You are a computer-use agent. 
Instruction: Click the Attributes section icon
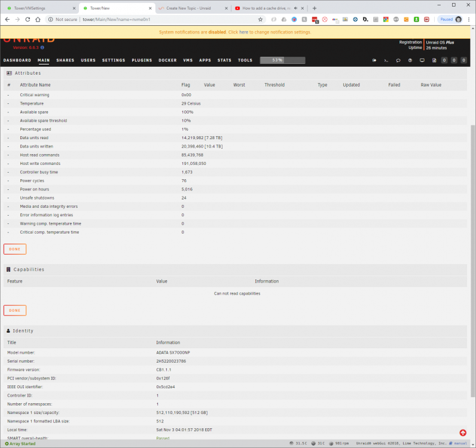click(9, 73)
